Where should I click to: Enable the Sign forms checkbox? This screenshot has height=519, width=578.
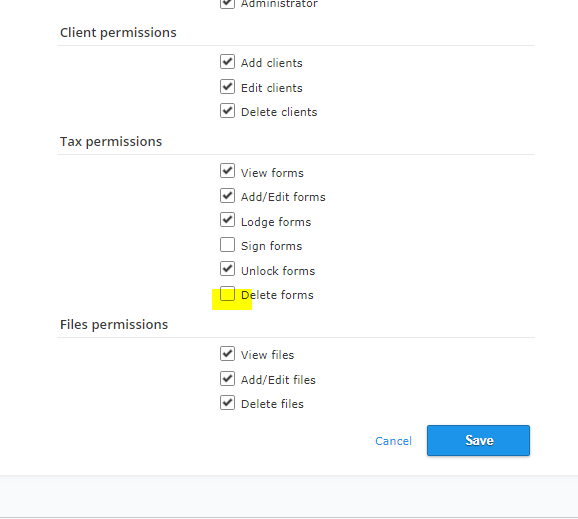click(227, 245)
